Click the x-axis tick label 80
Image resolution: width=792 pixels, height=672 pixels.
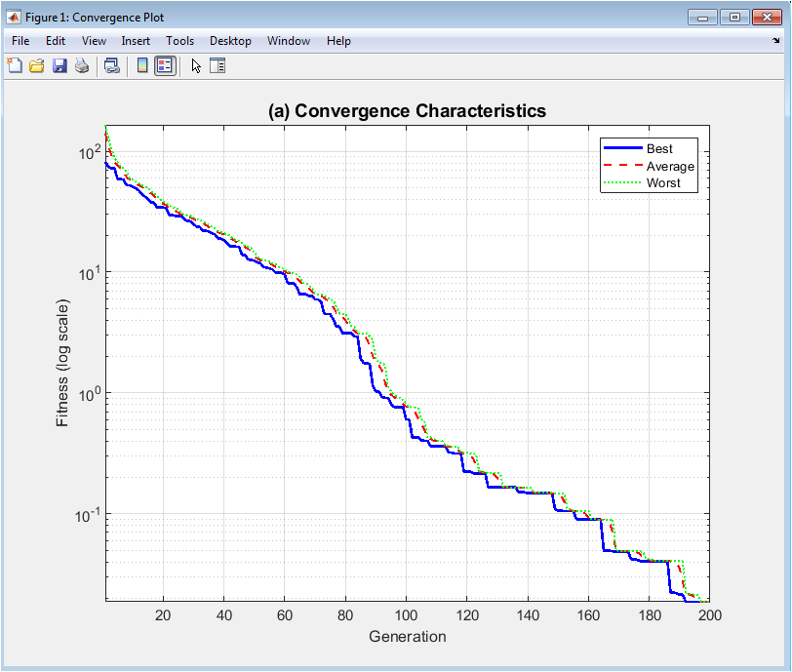(x=345, y=614)
